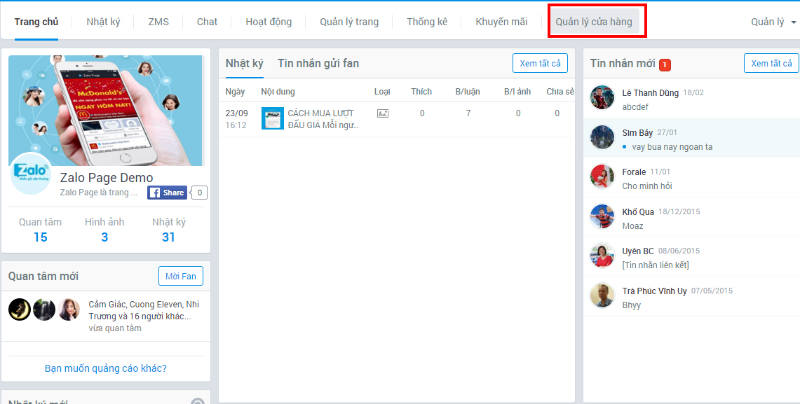Image resolution: width=800 pixels, height=404 pixels.
Task: Open the message abcdef from Lê Thanh Dũng
Action: (x=635, y=107)
